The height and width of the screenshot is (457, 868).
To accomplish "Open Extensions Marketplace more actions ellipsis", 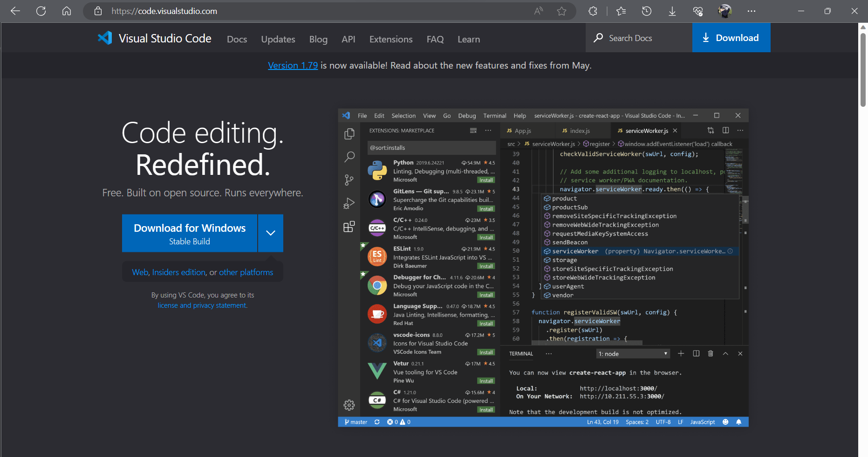I will [x=488, y=131].
